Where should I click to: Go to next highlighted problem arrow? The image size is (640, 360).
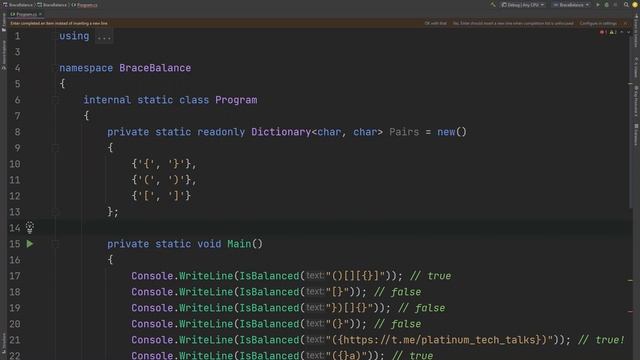click(x=629, y=32)
